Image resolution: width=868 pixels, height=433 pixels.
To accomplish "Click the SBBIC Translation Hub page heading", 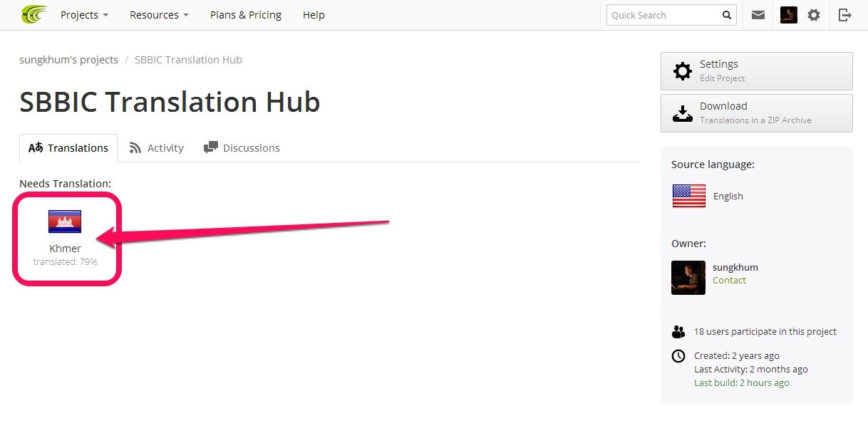I will [x=170, y=103].
